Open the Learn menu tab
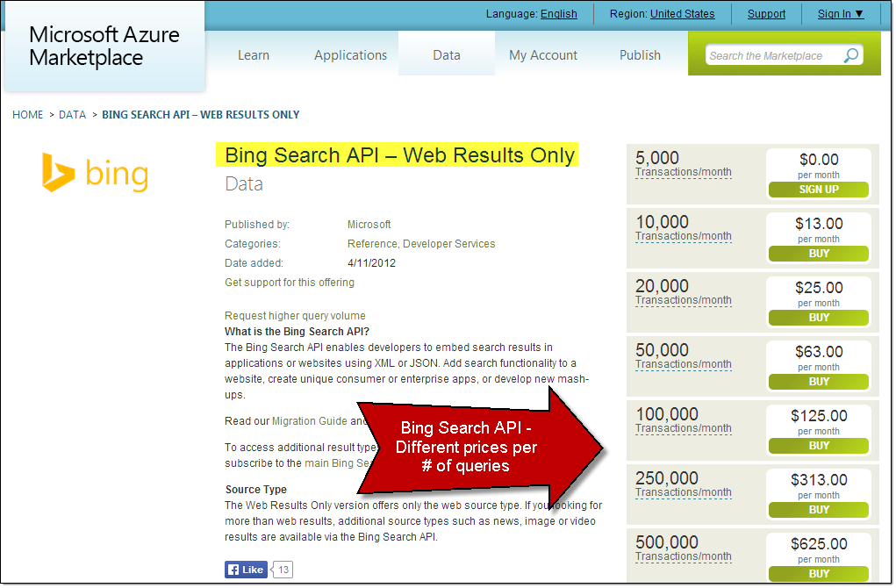This screenshot has height=588, width=896. coord(253,55)
